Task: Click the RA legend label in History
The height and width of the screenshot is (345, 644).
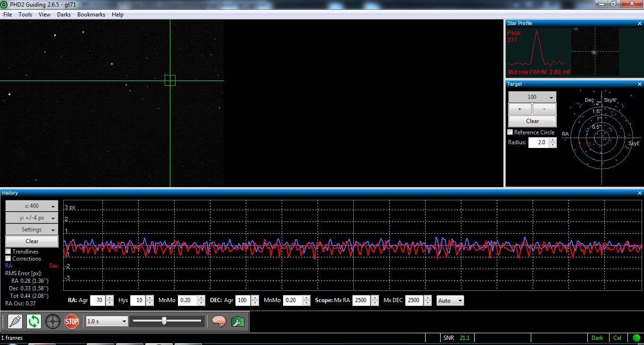Action: tap(8, 266)
